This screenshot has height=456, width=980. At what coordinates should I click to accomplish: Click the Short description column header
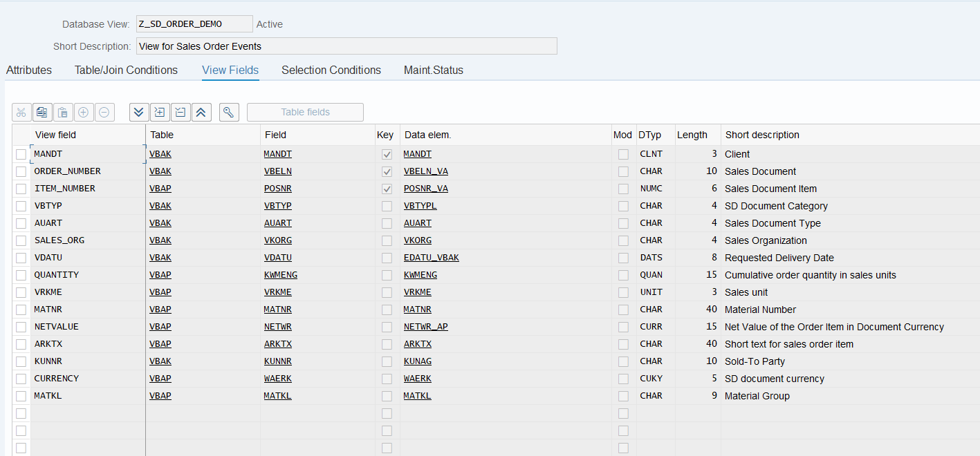click(850, 135)
